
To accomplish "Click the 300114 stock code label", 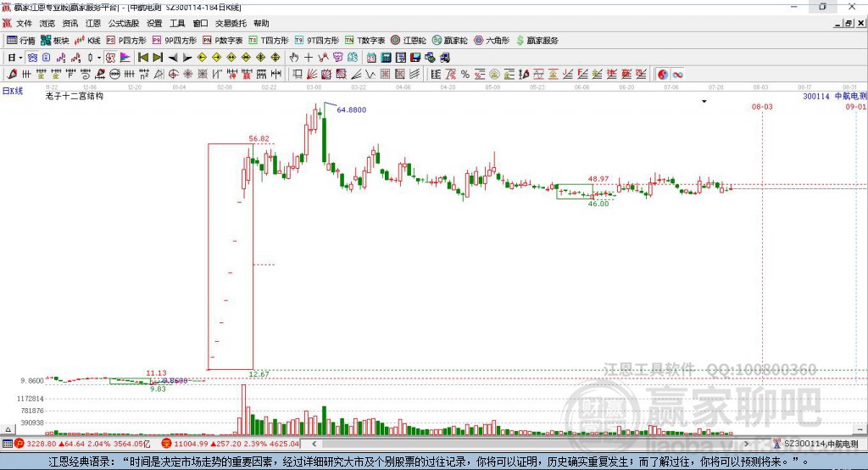I will coord(816,97).
